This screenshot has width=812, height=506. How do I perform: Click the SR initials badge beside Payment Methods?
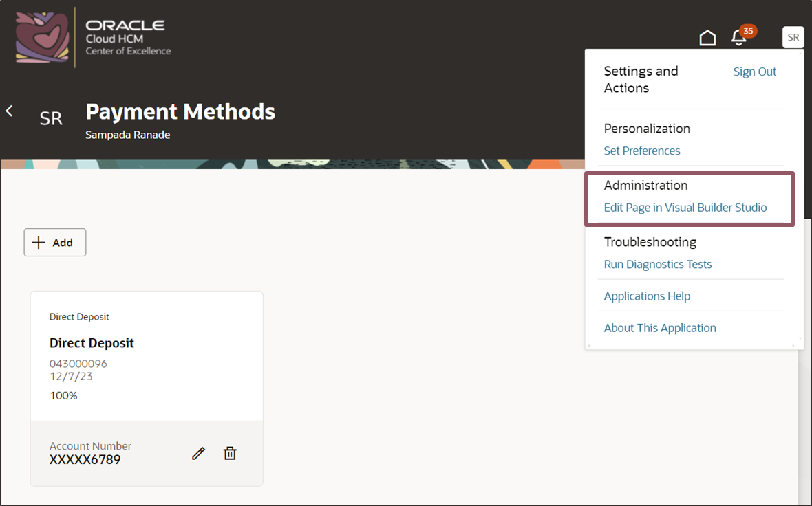pyautogui.click(x=51, y=118)
